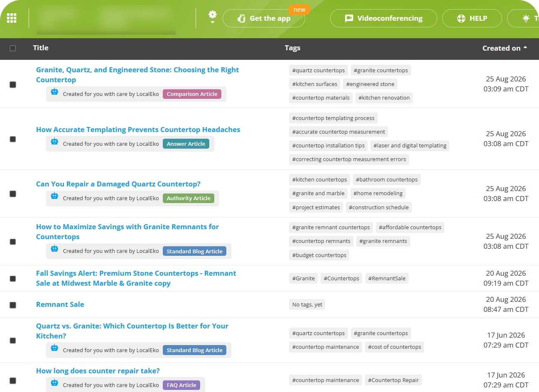Select checkbox for counter repair FAQ row

tap(13, 380)
